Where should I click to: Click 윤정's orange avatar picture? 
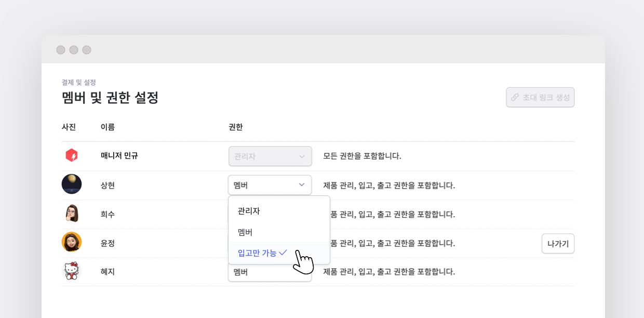pos(72,242)
